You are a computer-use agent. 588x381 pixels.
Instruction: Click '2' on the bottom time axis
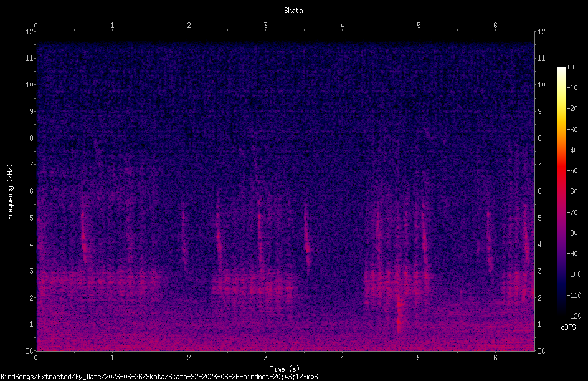pos(189,358)
